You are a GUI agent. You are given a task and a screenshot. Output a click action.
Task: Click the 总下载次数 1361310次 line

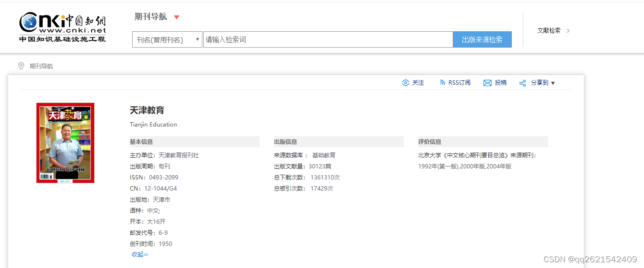pyautogui.click(x=307, y=178)
